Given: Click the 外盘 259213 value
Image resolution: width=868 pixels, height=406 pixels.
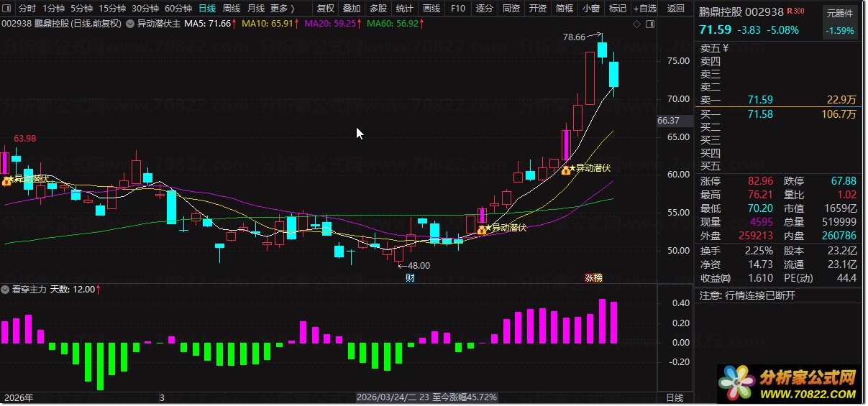Looking at the screenshot, I should tap(756, 236).
